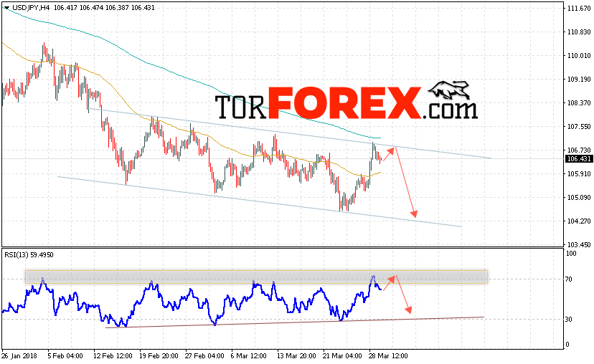Pick the 106.730 price scale label
The width and height of the screenshot is (594, 364).
(579, 150)
